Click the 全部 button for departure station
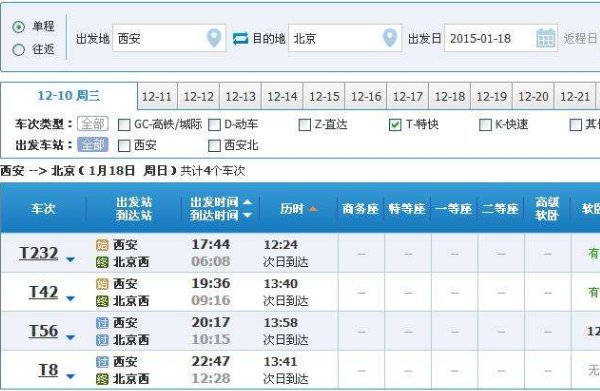600x391 pixels. (x=93, y=145)
